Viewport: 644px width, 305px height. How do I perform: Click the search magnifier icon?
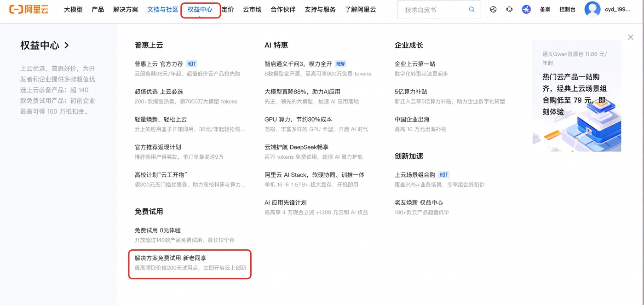tap(471, 9)
